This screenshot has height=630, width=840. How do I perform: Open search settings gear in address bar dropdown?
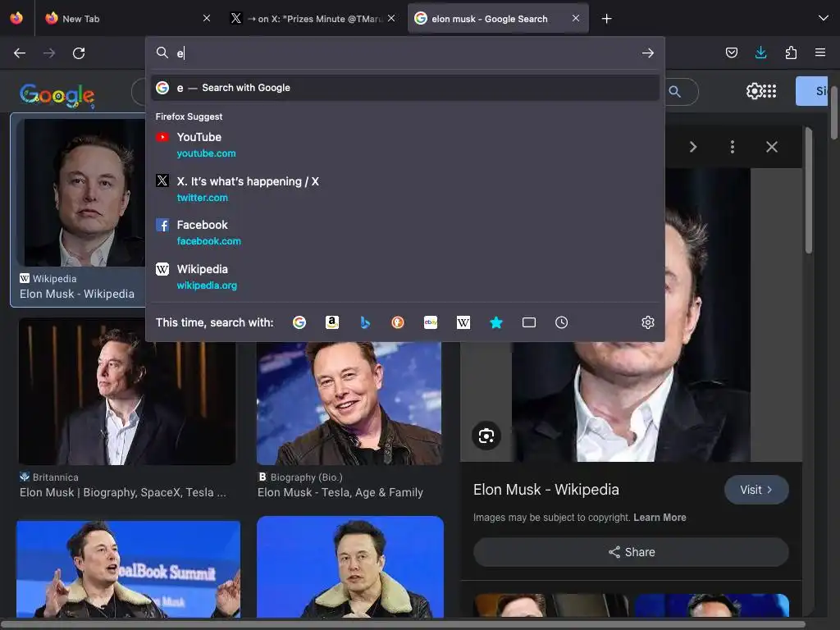click(648, 322)
